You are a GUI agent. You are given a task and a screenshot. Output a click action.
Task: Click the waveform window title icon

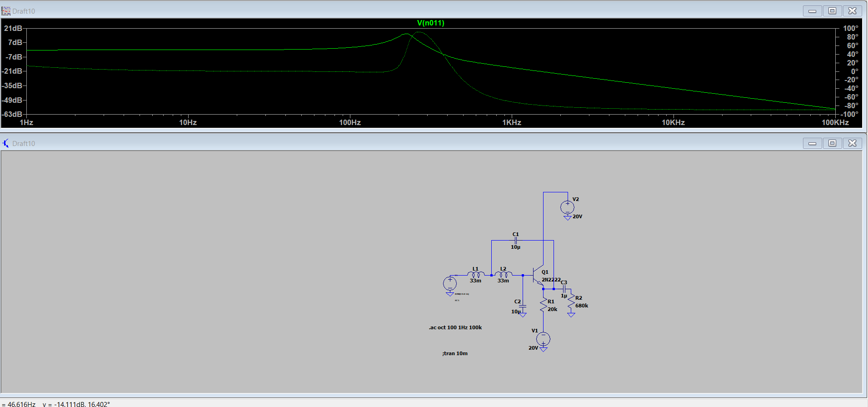6,11
